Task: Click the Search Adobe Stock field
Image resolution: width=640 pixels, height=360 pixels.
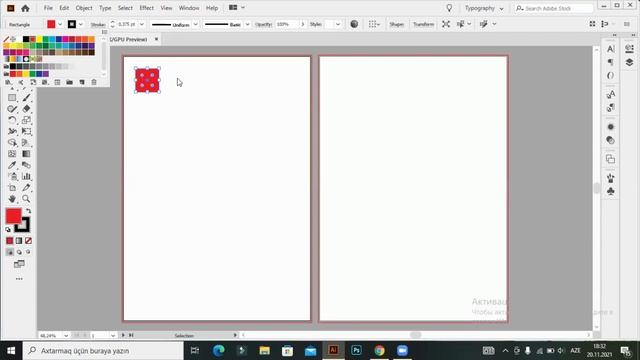Action: [553, 8]
